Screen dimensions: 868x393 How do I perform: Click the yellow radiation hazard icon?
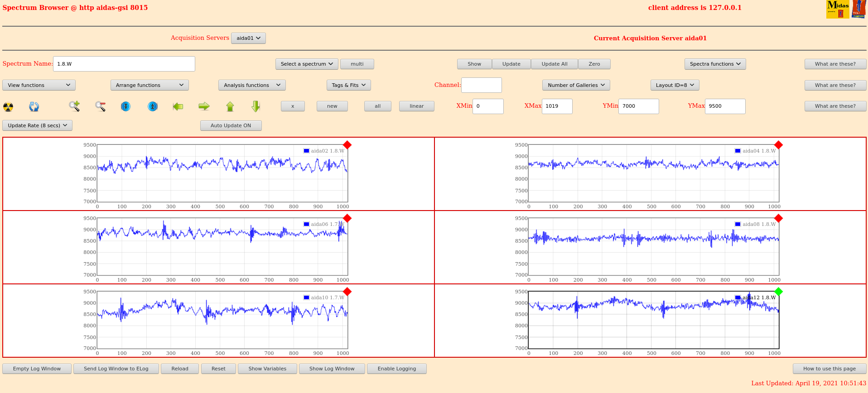(8, 107)
